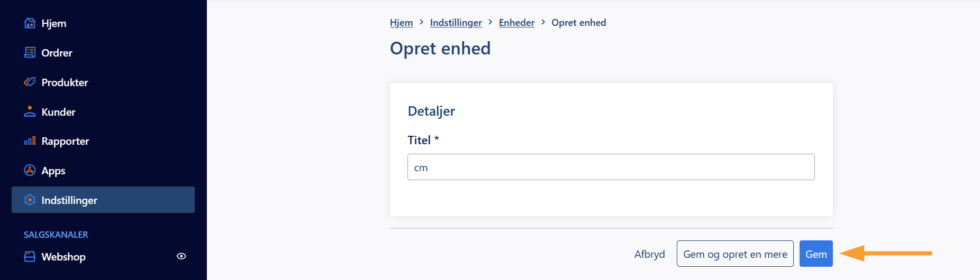Screen dimensions: 980x280
Task: Click the chevron after Hjem breadcrumb
Action: click(x=421, y=22)
